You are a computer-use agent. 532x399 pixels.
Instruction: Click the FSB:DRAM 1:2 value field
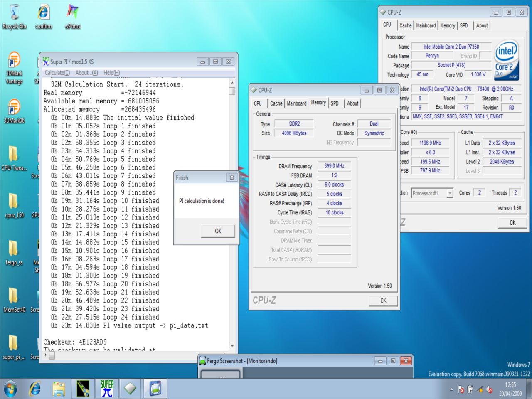click(334, 175)
